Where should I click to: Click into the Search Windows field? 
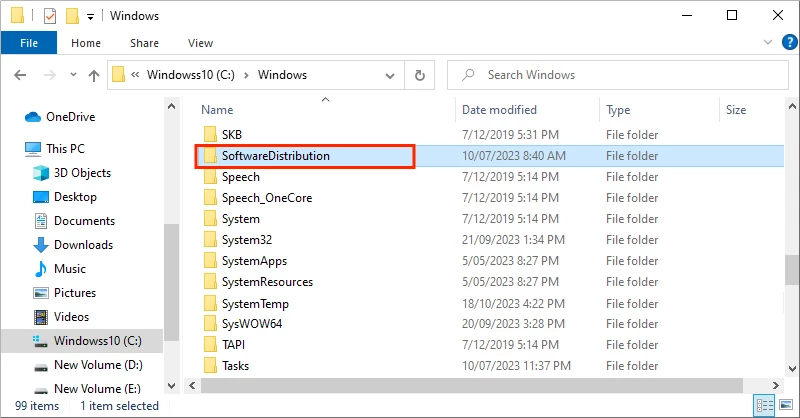617,75
